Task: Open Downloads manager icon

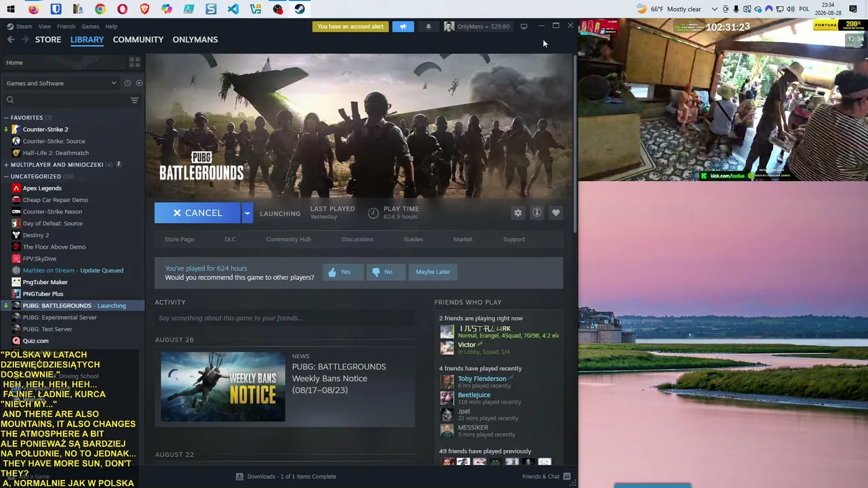Action: coord(239,476)
